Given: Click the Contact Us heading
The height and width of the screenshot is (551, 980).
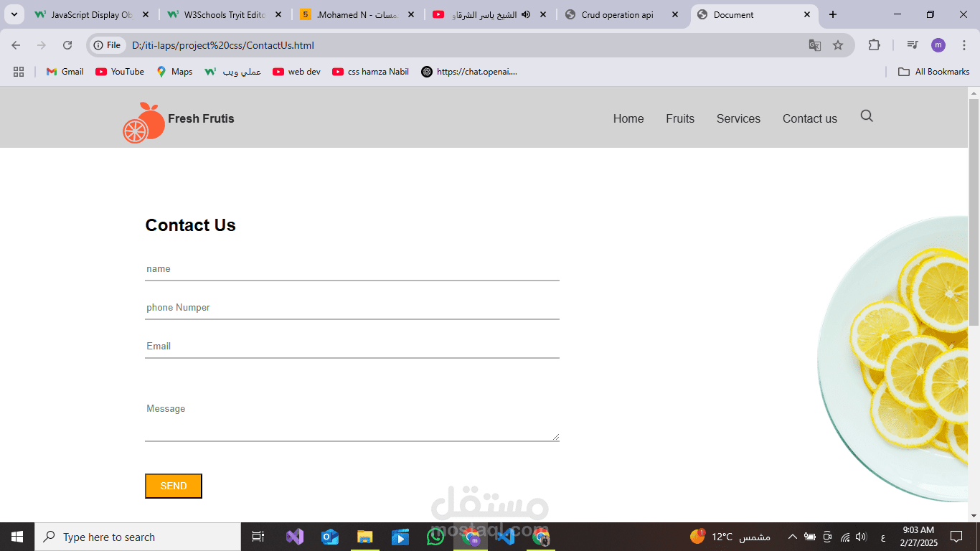Looking at the screenshot, I should pyautogui.click(x=190, y=225).
